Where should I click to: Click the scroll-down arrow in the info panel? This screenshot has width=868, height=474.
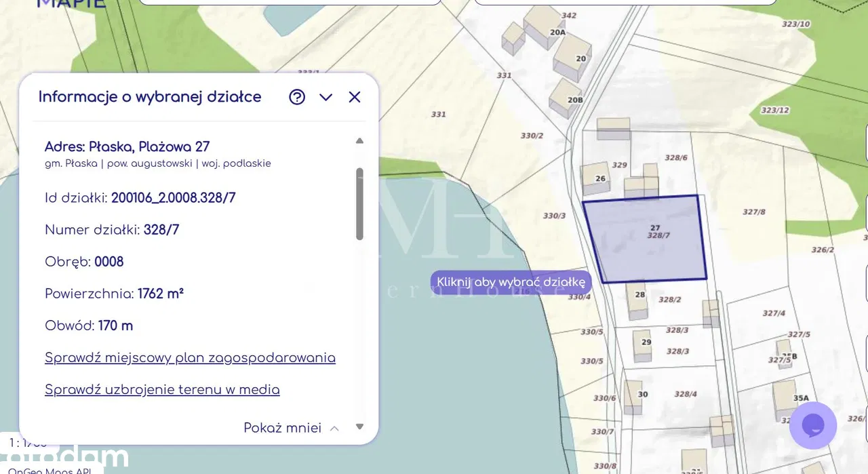(359, 427)
